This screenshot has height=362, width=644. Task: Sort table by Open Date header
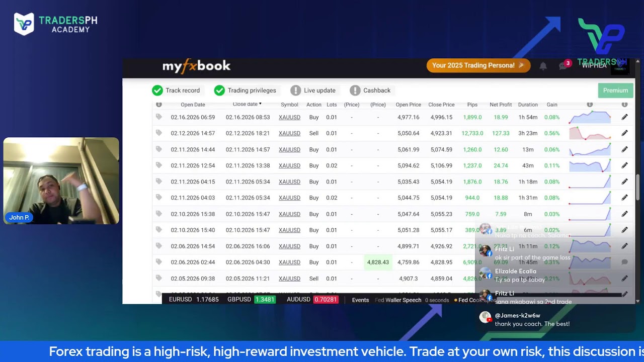(193, 105)
